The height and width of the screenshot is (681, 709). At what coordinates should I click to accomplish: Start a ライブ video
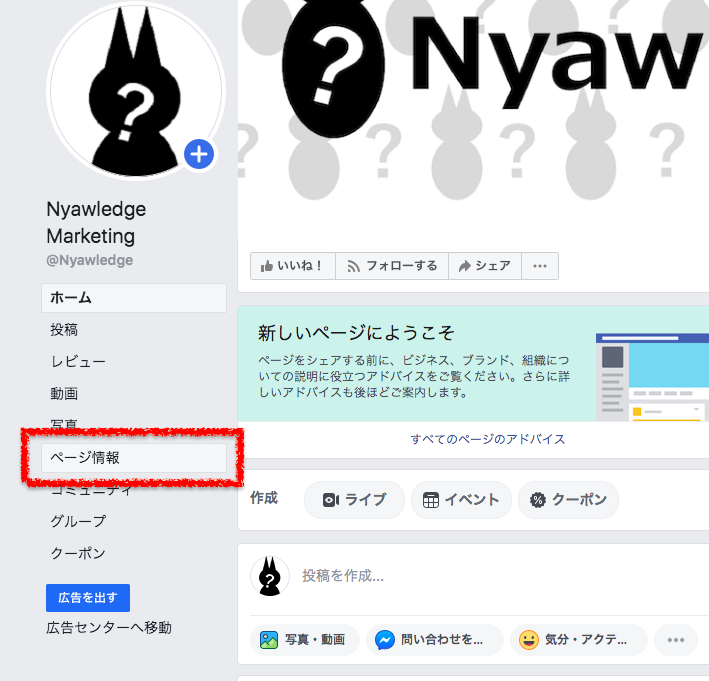pyautogui.click(x=354, y=500)
